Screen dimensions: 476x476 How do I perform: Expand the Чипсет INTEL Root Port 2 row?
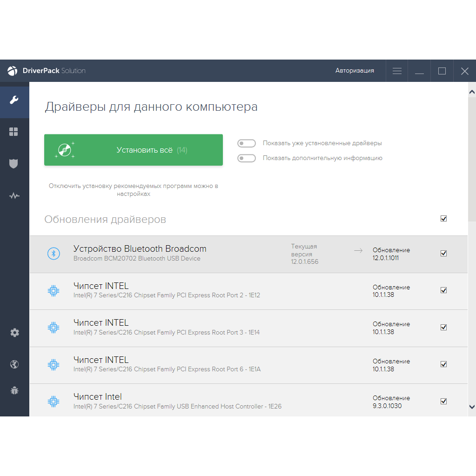pyautogui.click(x=209, y=291)
